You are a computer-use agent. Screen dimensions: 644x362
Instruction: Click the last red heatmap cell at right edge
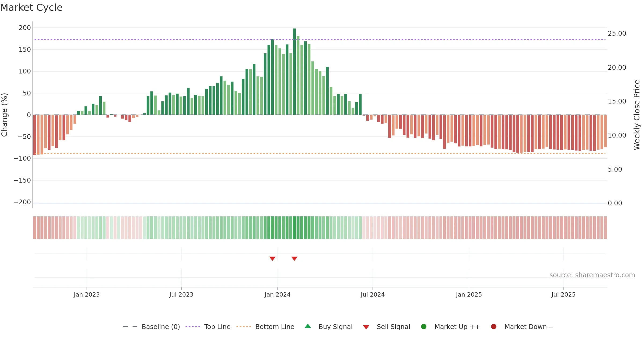coord(605,228)
